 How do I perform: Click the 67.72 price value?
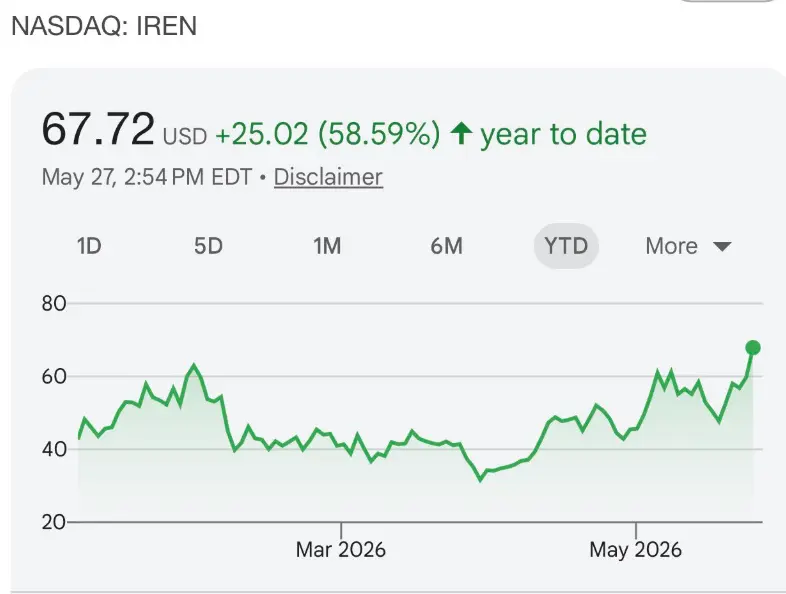[x=98, y=129]
